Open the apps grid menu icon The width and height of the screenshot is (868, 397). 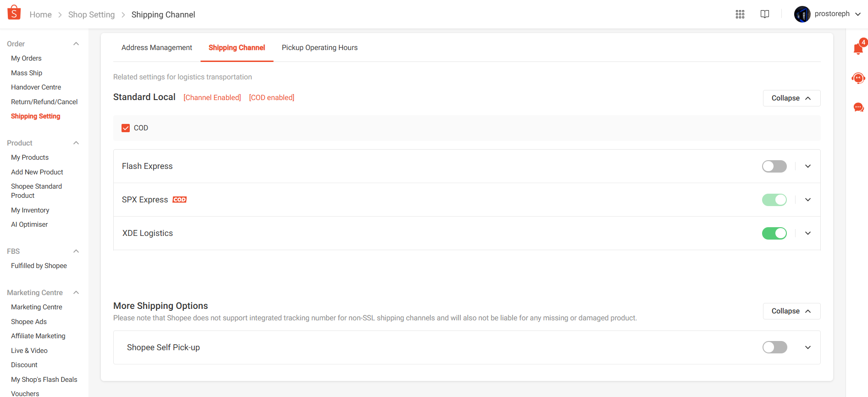click(740, 14)
